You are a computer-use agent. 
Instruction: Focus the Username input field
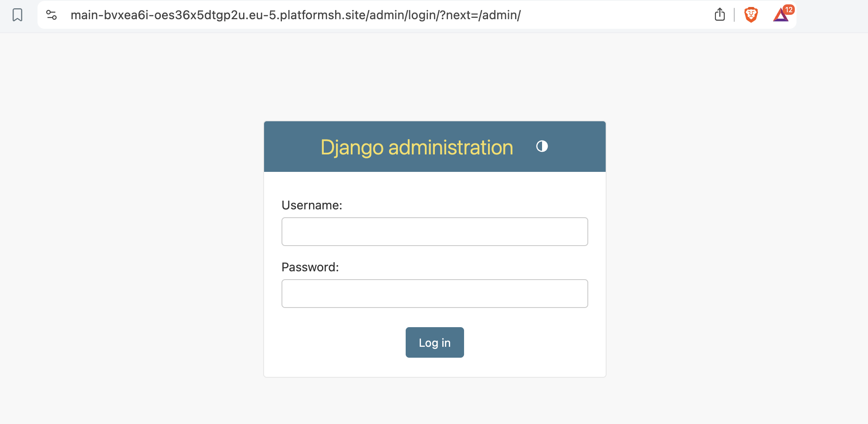coord(435,232)
